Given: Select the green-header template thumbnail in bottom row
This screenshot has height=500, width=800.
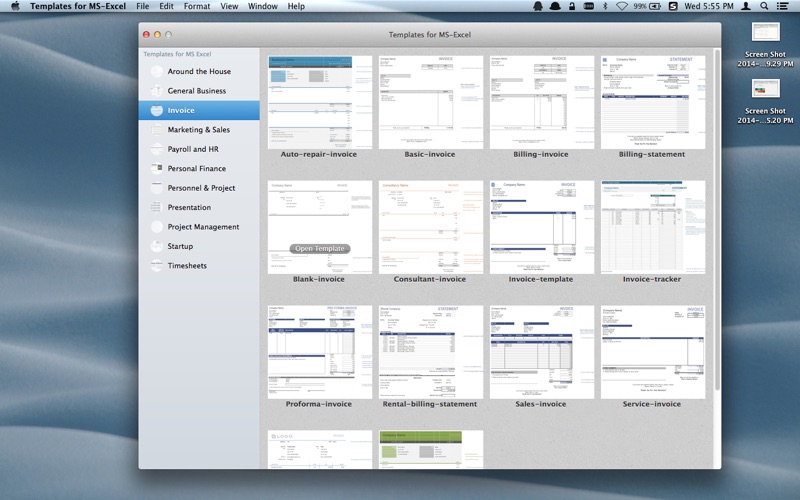Looking at the screenshot, I should click(431, 449).
